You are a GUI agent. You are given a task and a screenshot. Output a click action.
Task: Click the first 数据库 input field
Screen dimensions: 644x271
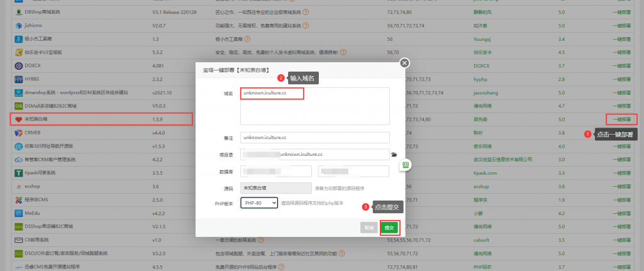pos(276,171)
